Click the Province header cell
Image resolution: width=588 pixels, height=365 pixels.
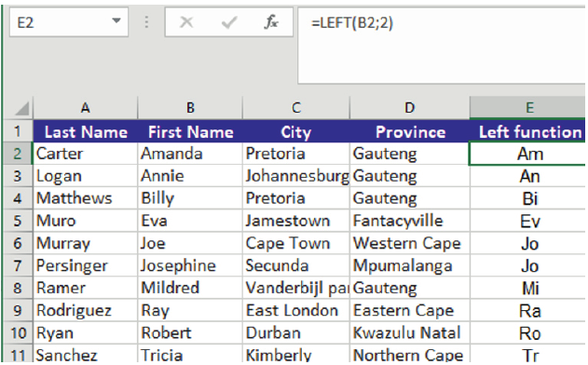(409, 131)
